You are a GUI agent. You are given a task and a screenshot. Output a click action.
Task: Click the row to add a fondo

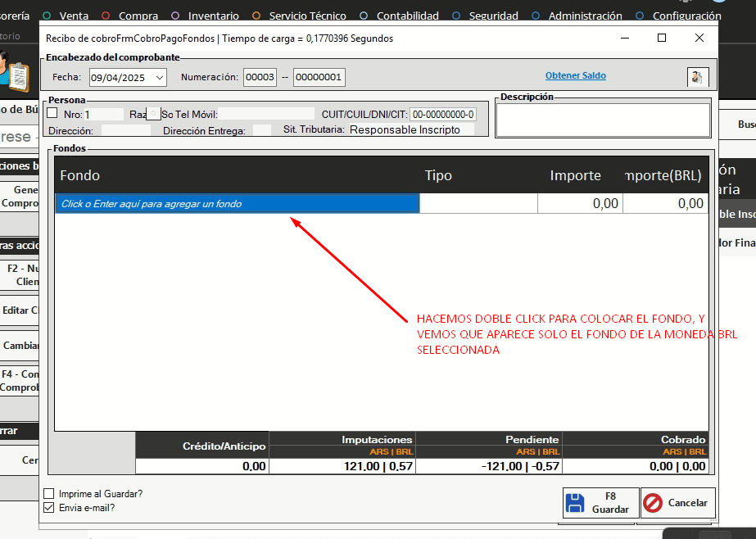tap(238, 204)
